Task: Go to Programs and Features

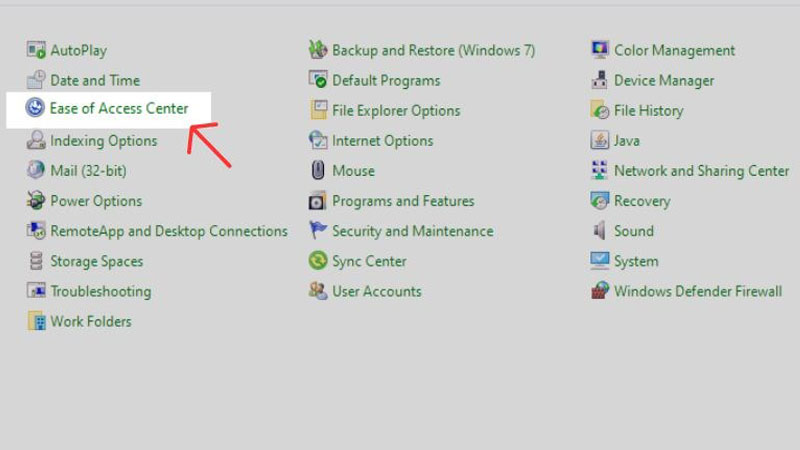Action: (403, 201)
